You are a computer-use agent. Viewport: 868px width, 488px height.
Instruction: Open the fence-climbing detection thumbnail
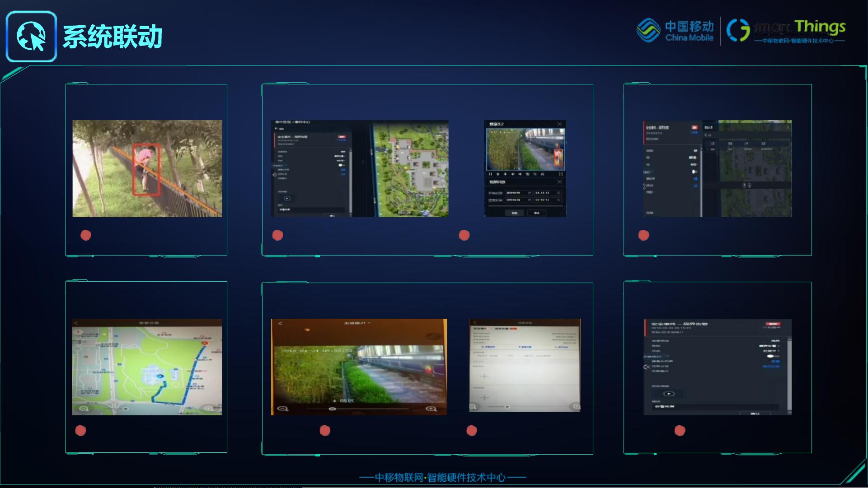[147, 168]
